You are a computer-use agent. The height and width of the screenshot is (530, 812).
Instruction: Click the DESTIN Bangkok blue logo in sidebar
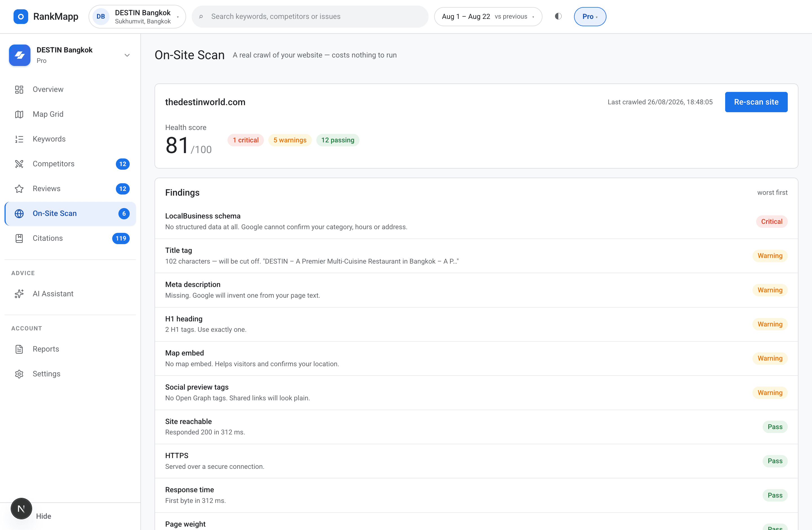[x=20, y=55]
